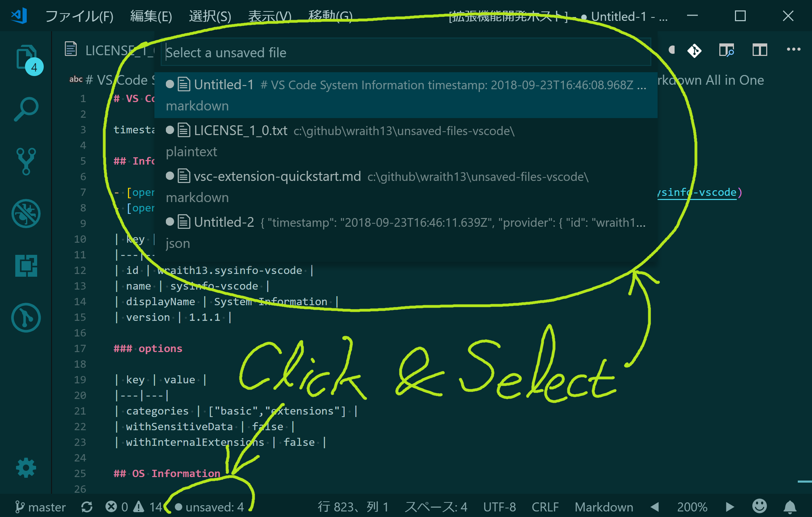Image resolution: width=812 pixels, height=517 pixels.
Task: Click the master branch status item
Action: tap(41, 507)
